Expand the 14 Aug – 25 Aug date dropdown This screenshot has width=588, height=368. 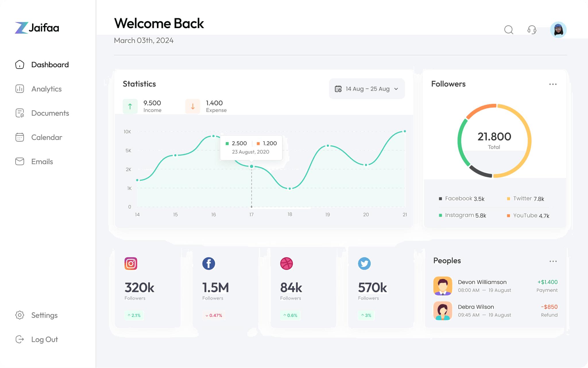[367, 89]
